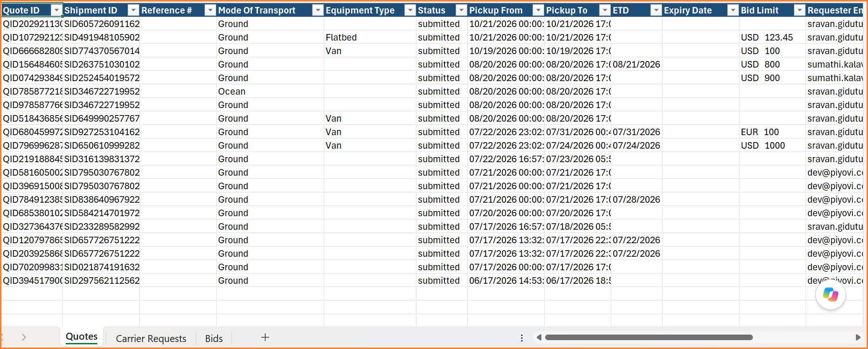Select shipment SID605726091162 cell
This screenshot has width=868, height=349.
[101, 24]
